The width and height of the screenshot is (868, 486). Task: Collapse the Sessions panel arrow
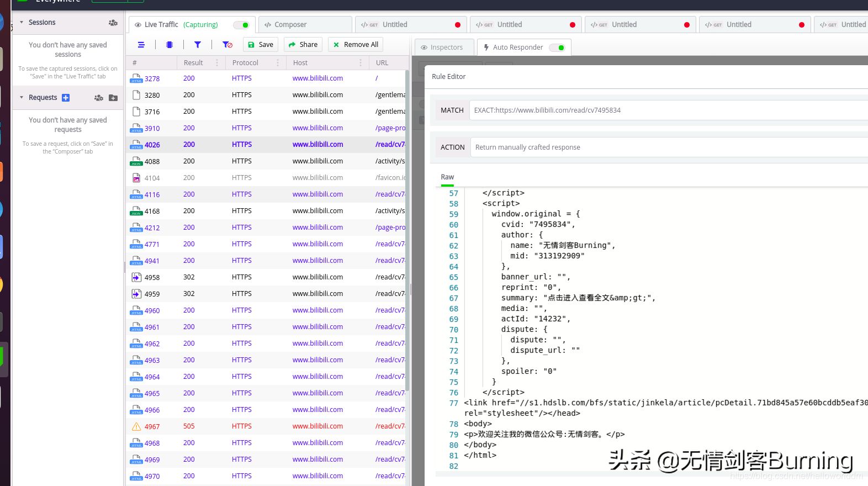tap(22, 23)
